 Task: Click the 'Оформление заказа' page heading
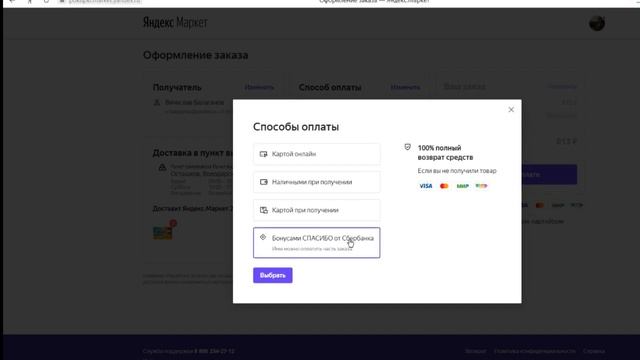(x=196, y=55)
